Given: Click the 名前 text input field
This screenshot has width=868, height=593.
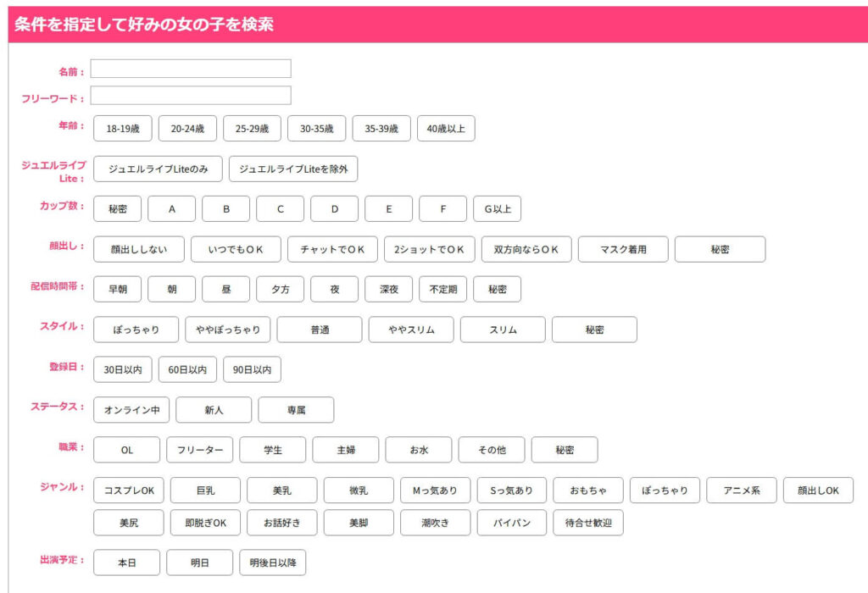Looking at the screenshot, I should pyautogui.click(x=191, y=69).
